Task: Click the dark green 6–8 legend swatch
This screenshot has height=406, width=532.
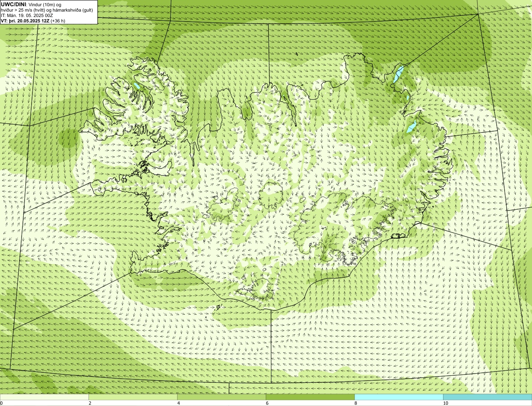Action: pos(310,397)
